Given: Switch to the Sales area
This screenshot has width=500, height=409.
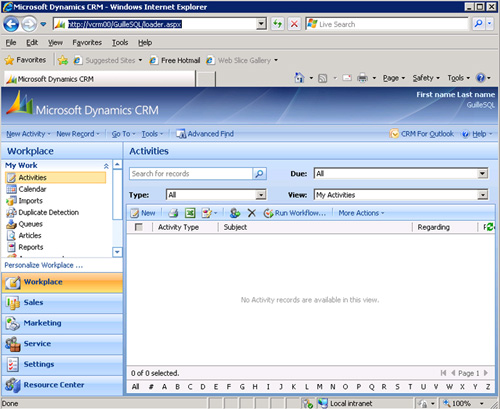Looking at the screenshot, I should coord(62,303).
